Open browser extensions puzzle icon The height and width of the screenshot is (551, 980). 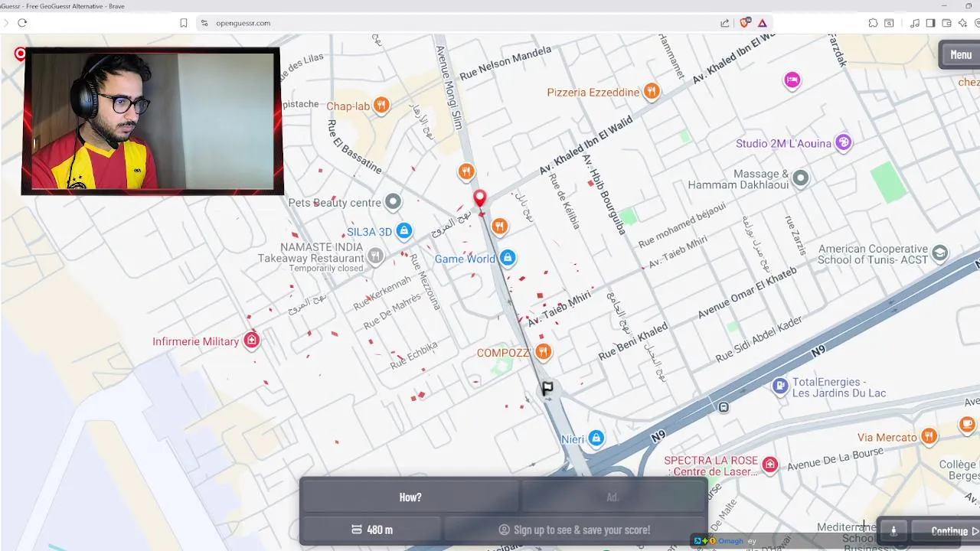point(873,23)
